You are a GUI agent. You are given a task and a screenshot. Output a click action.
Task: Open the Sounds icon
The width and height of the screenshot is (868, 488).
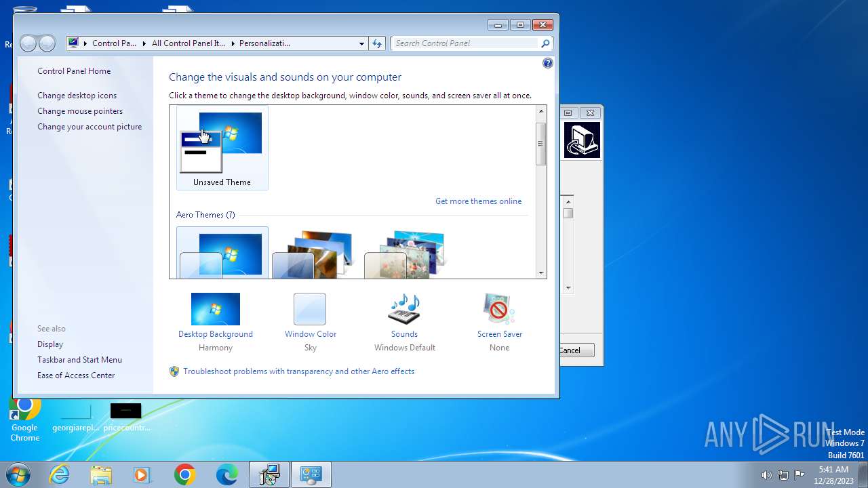404,309
